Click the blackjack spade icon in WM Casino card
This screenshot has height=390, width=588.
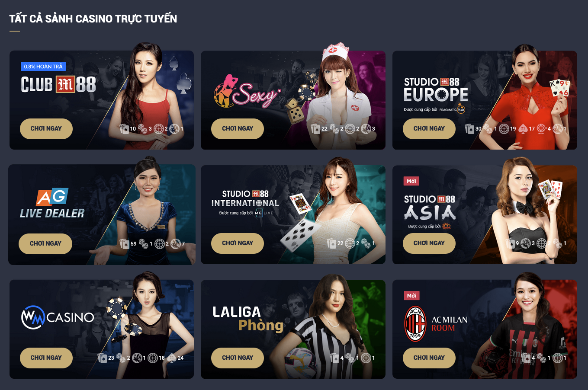coord(171,358)
